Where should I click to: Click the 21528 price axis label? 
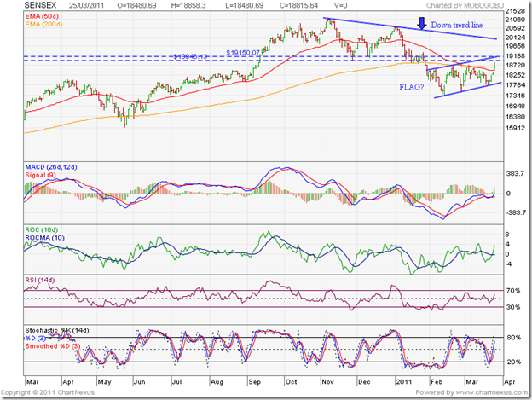(515, 11)
